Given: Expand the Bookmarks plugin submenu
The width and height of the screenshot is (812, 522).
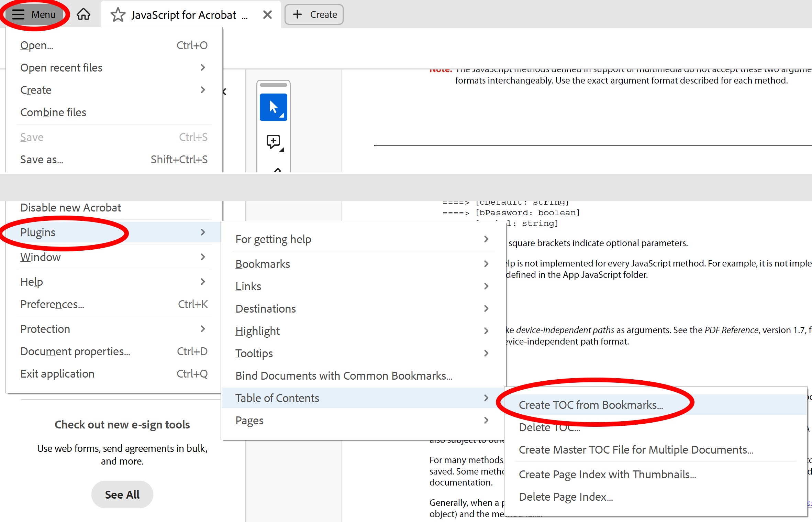Looking at the screenshot, I should click(363, 264).
